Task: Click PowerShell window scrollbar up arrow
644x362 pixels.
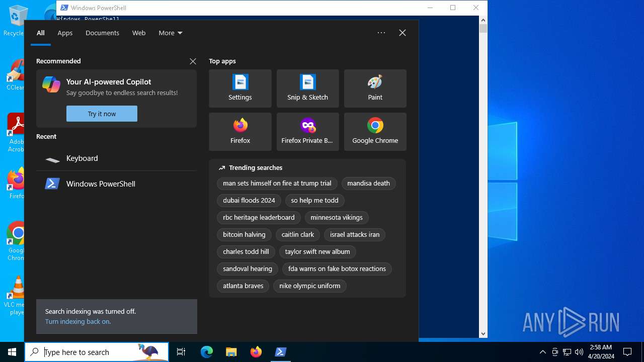Action: pyautogui.click(x=484, y=20)
